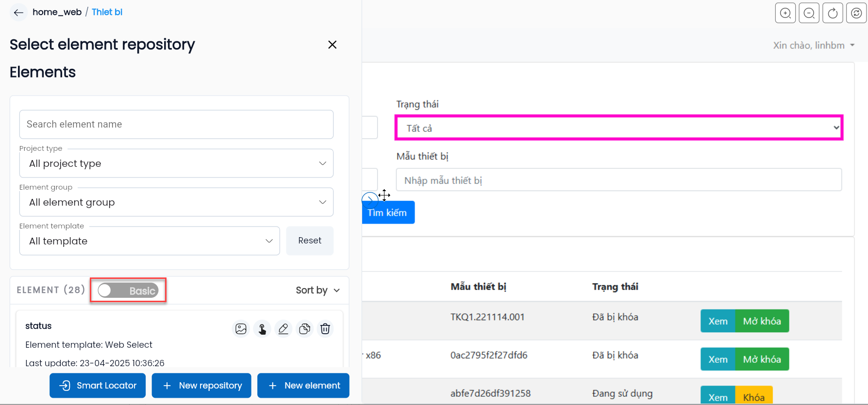Open the Project type dropdown
868x405 pixels.
point(176,163)
